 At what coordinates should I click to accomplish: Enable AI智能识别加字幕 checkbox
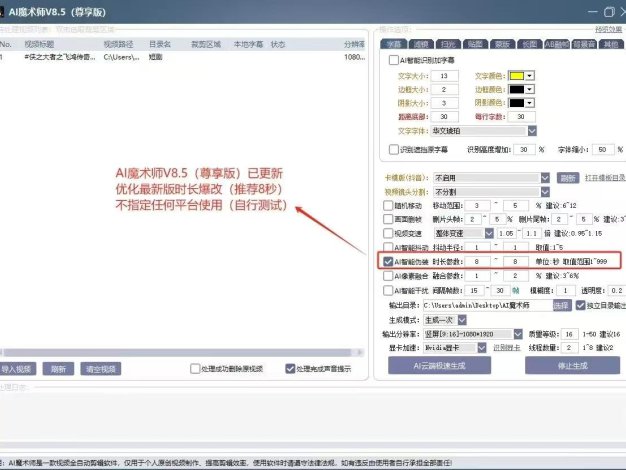(x=393, y=60)
